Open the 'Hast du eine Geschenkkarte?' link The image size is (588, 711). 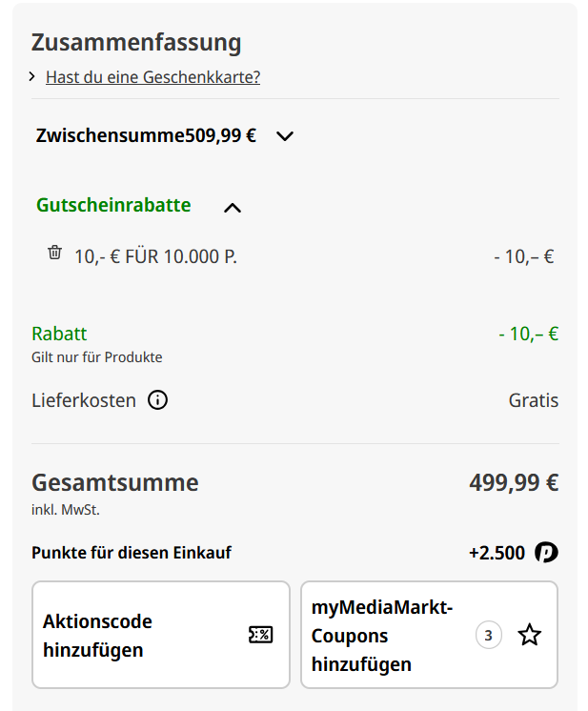[x=152, y=77]
